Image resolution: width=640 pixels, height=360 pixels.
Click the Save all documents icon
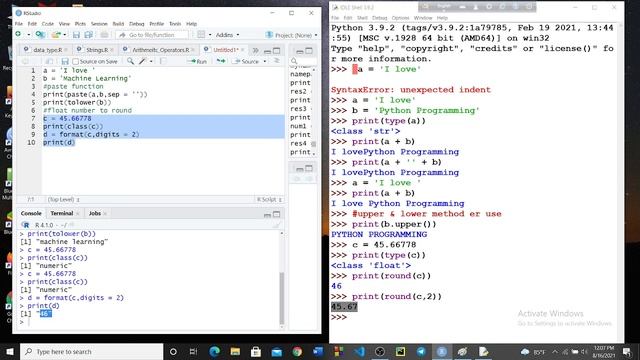pos(88,35)
